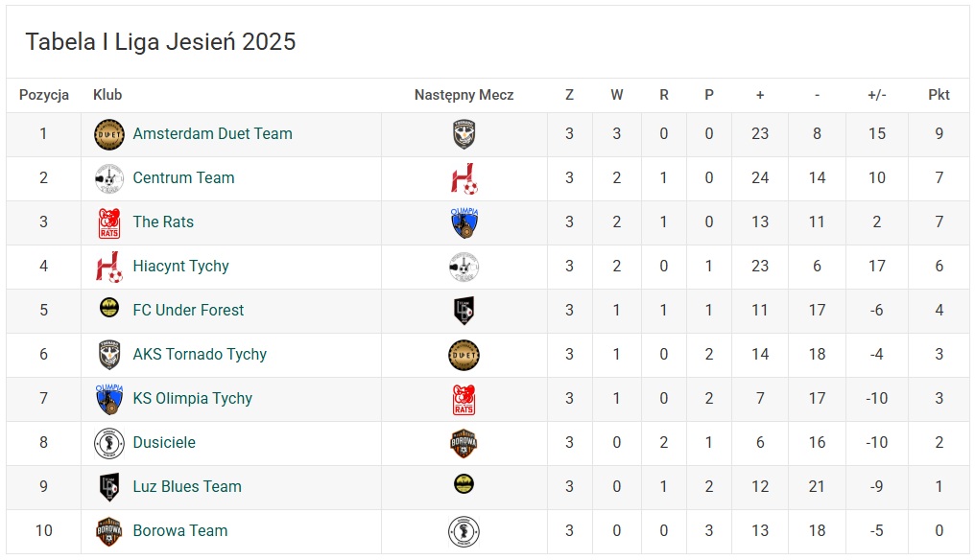Open next-match opponent logo in Centrum Team row

coord(464,178)
